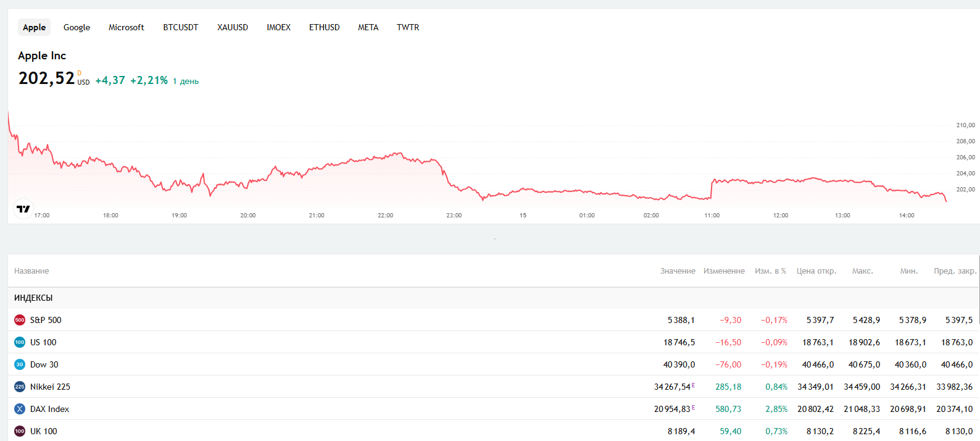Open the TWTR tab
This screenshot has width=980, height=441.
click(408, 27)
